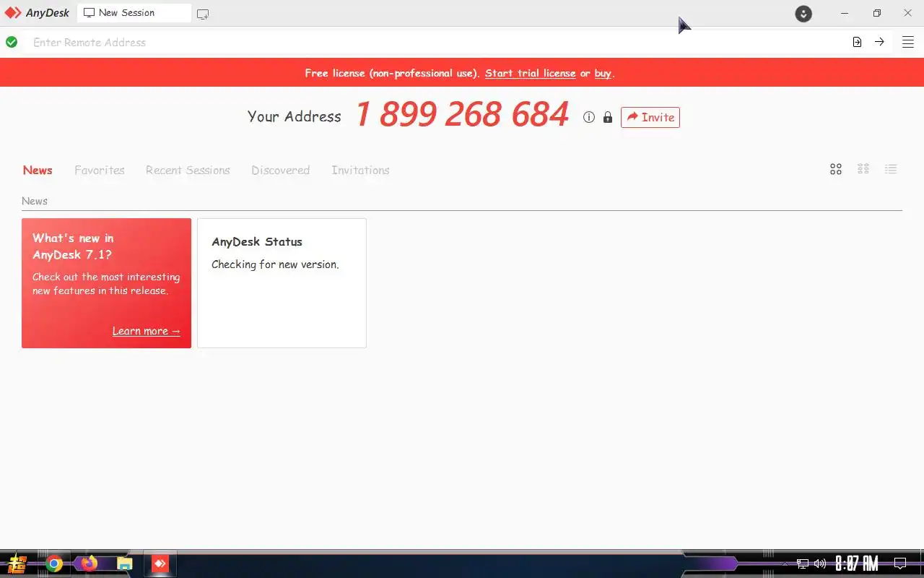Switch to large tiles view
This screenshot has width=924, height=578.
(x=836, y=169)
